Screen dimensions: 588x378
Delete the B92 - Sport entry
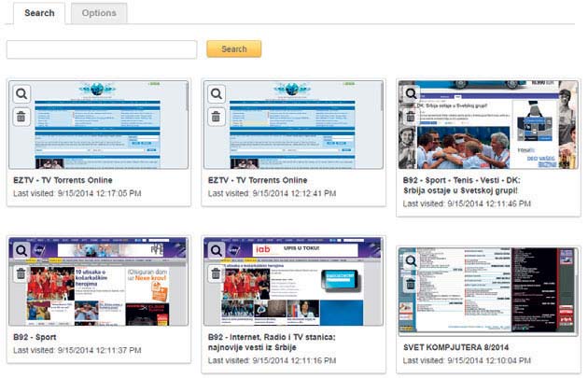[x=21, y=273]
